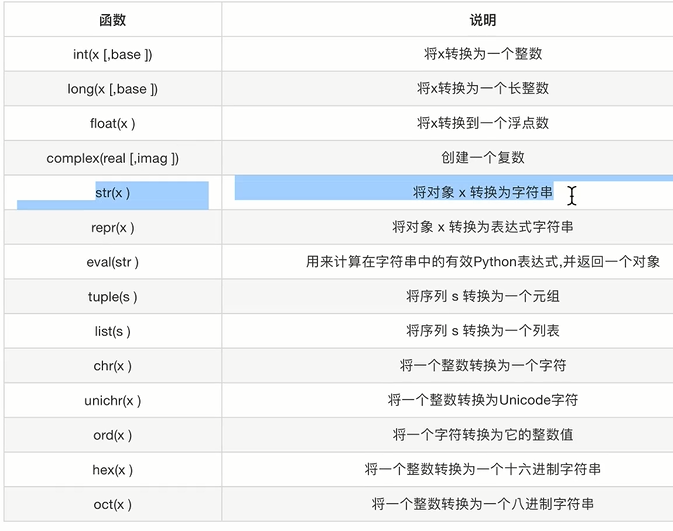The width and height of the screenshot is (673, 531).
Task: Click the float(x ) function cell
Action: point(112,124)
